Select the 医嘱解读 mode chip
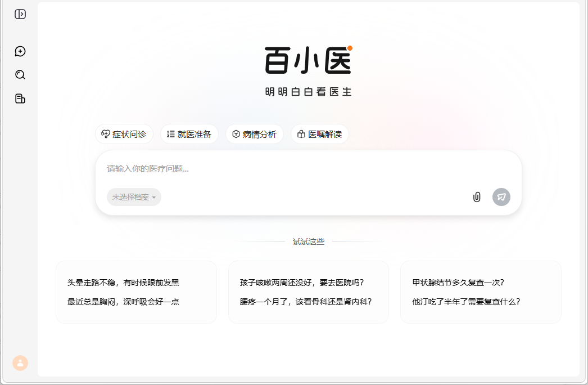Viewport: 588px width, 385px height. pyautogui.click(x=320, y=134)
